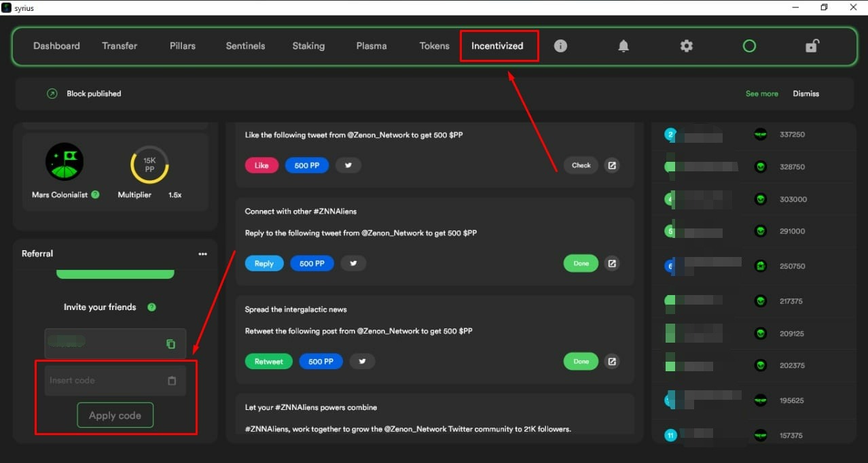Click Done button for Reply task

pyautogui.click(x=581, y=263)
